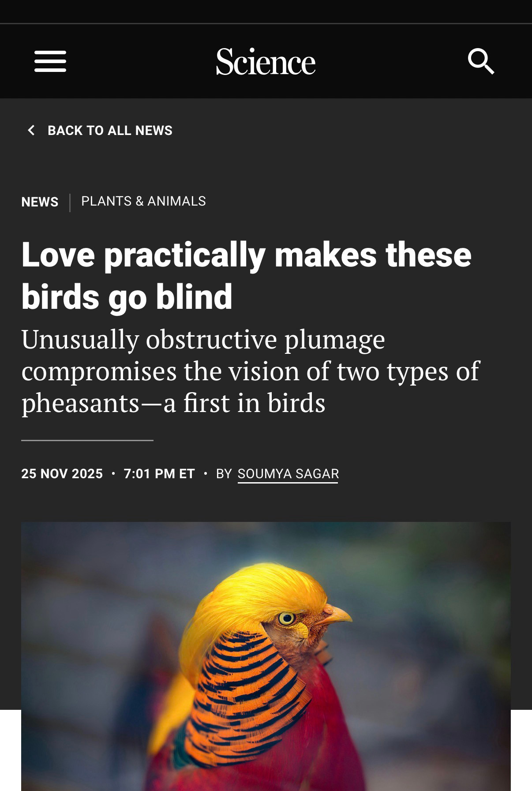Open the golden pheasant article photo
Viewport: 532px width, 791px height.
click(x=266, y=656)
